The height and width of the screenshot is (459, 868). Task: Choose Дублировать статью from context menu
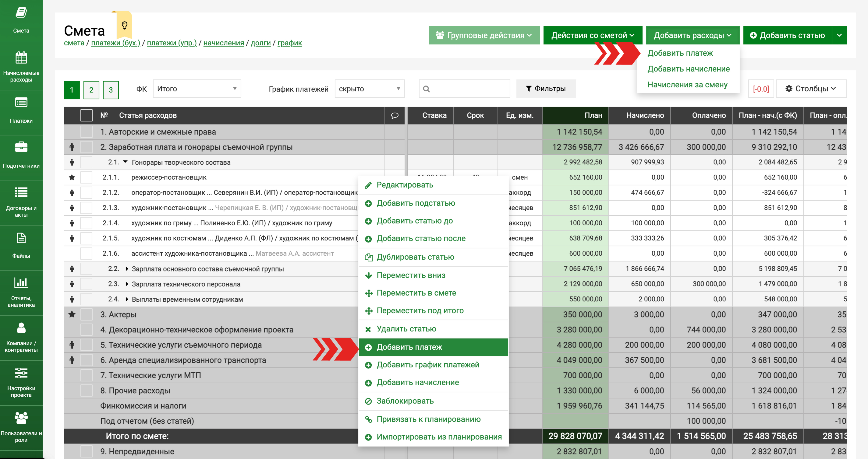[x=415, y=257]
